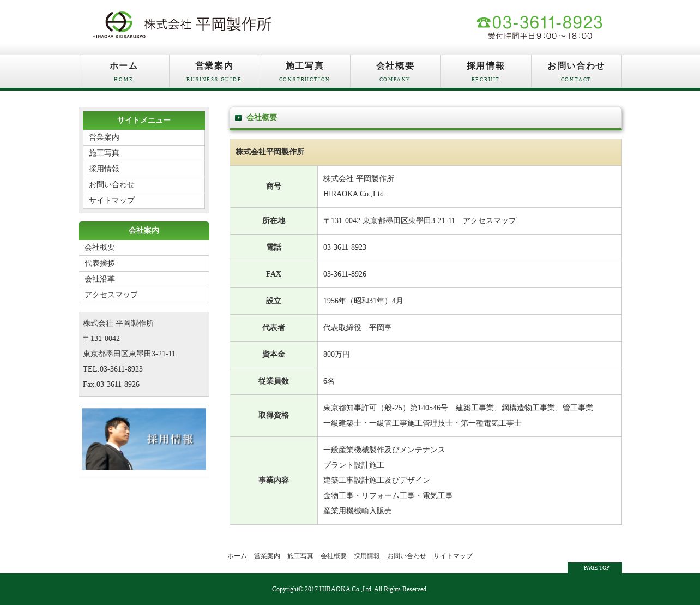The width and height of the screenshot is (700, 605).
Task: Click the footer 施工写真 link
Action: 300,556
